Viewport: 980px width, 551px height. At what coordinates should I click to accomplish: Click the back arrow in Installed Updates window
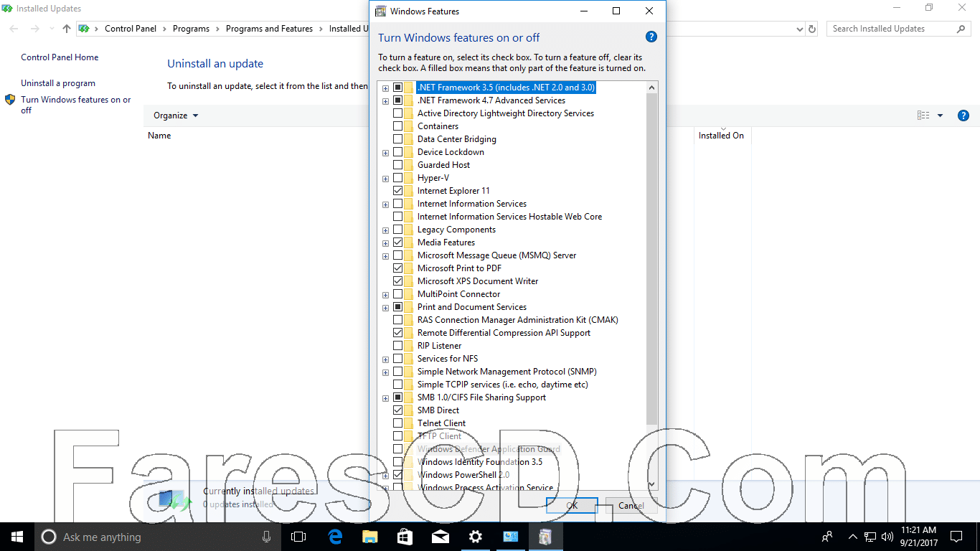[14, 29]
